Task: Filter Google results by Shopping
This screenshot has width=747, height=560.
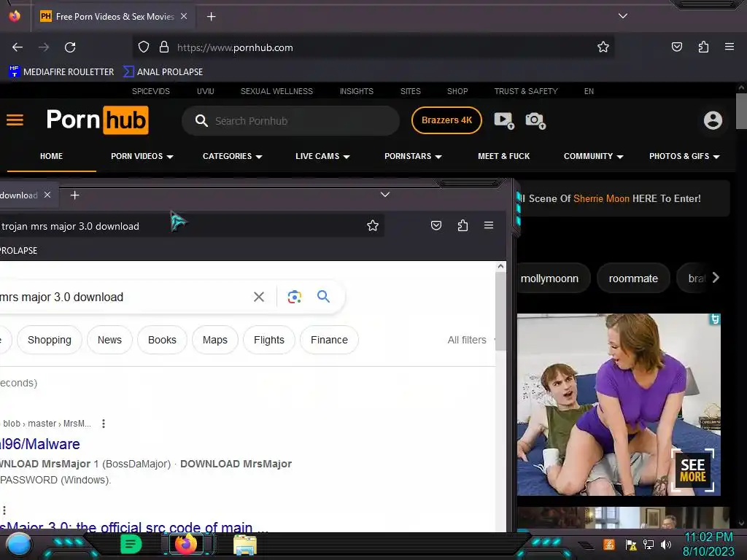Action: [x=50, y=340]
